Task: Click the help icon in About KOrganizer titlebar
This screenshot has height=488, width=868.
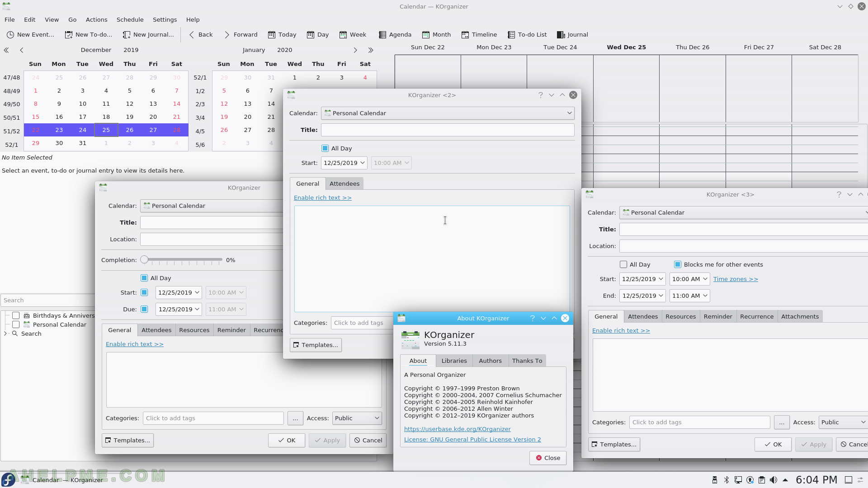Action: (x=532, y=318)
